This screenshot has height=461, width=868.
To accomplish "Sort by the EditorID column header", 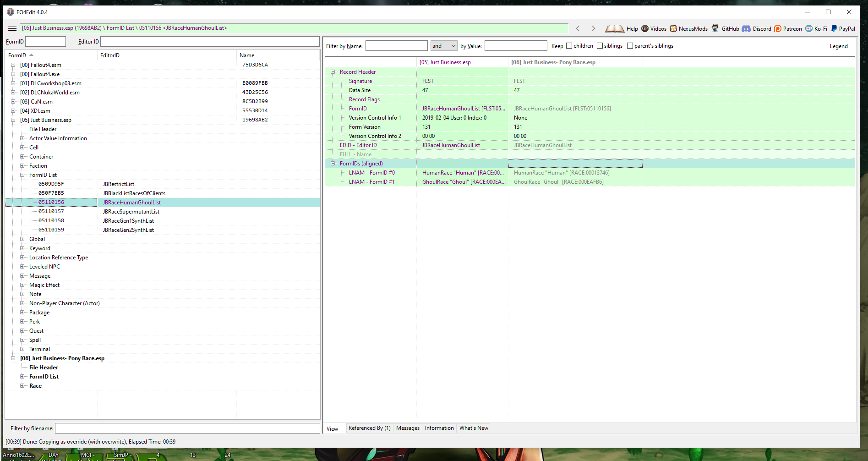I will (167, 55).
